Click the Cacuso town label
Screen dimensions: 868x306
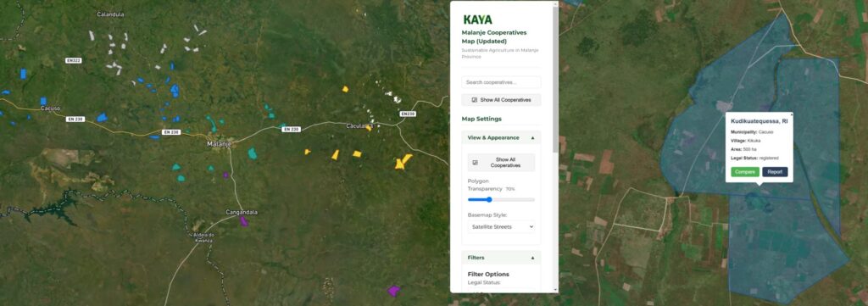[x=50, y=108]
